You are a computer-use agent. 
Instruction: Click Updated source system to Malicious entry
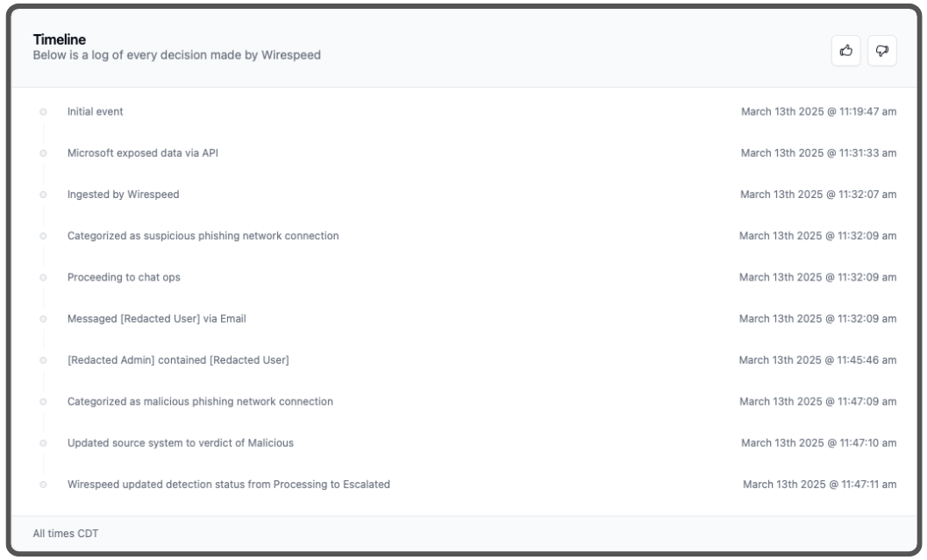pos(180,443)
